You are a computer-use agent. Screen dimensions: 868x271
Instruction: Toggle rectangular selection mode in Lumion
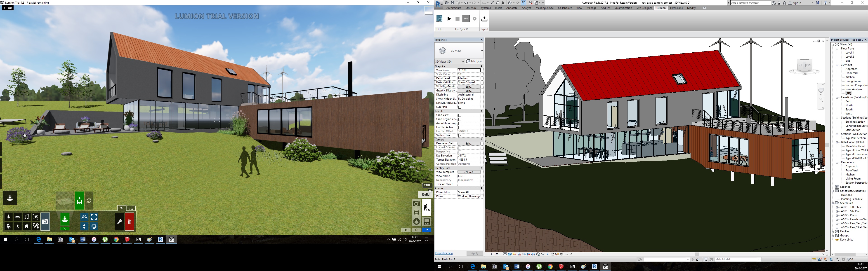tap(131, 208)
